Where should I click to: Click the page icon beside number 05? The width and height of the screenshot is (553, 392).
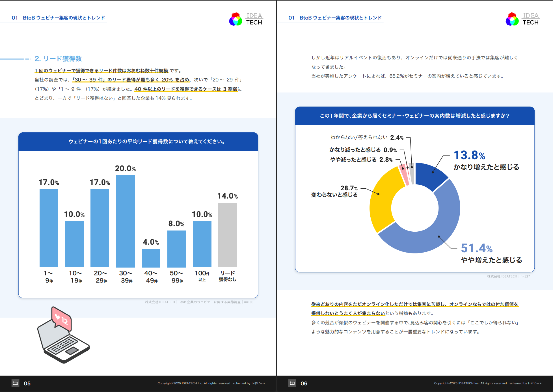click(x=16, y=383)
